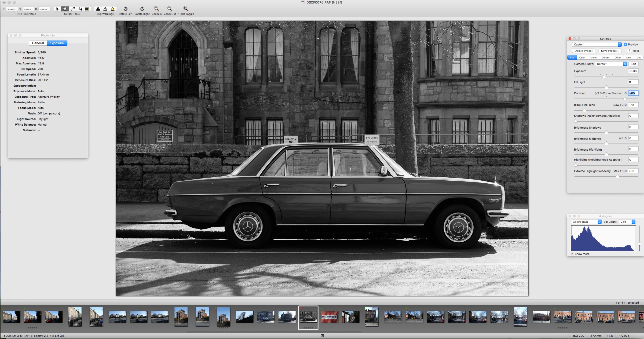Rotate the image right
The width and height of the screenshot is (644, 339).
[142, 9]
